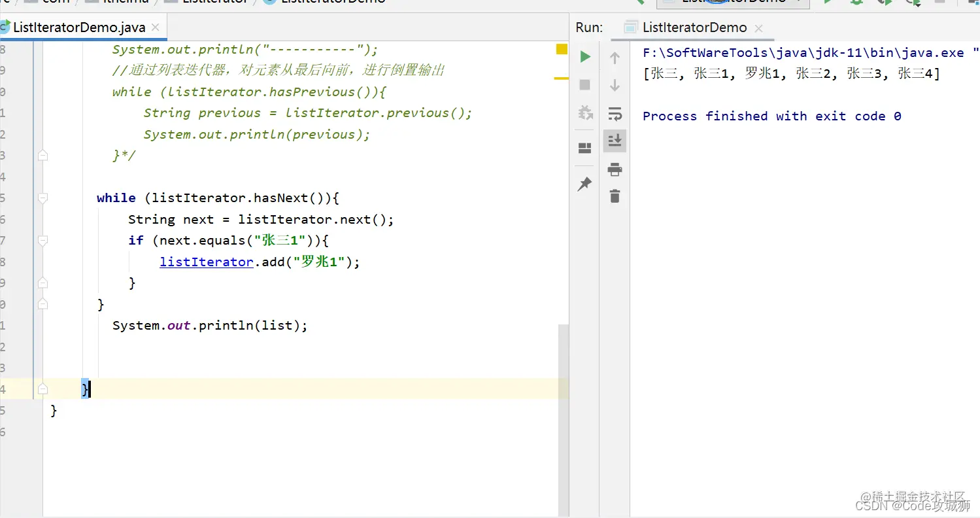This screenshot has height=518, width=980.
Task: Collapse the while (listIterator.hasNext()) block
Action: pos(42,198)
